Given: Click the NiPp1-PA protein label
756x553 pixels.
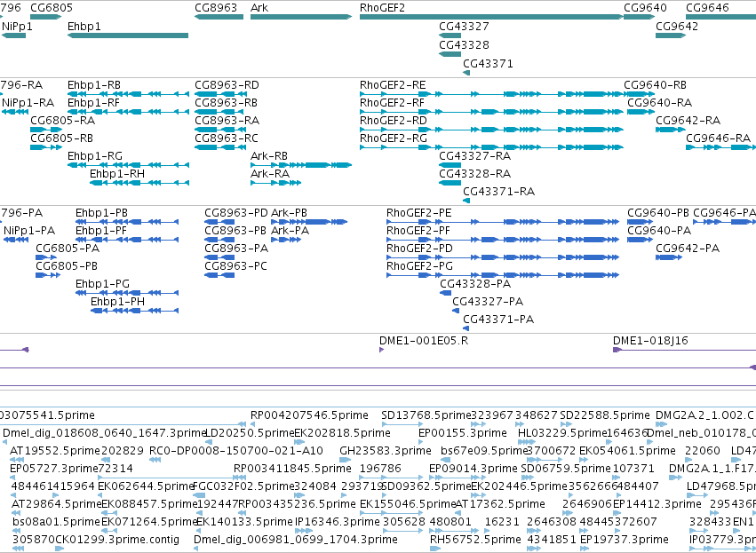Looking at the screenshot, I should coord(29,231).
